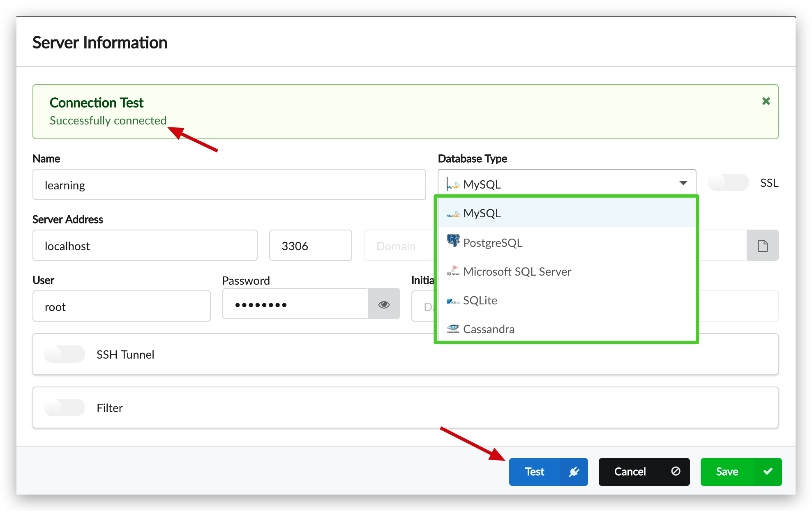Reveal password with the eye icon

point(384,304)
